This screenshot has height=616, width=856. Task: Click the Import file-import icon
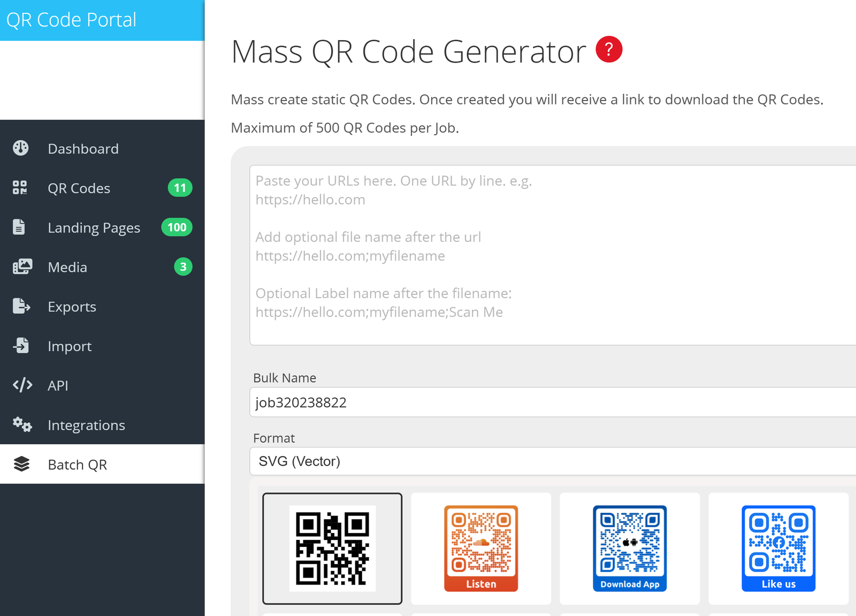[x=21, y=346]
